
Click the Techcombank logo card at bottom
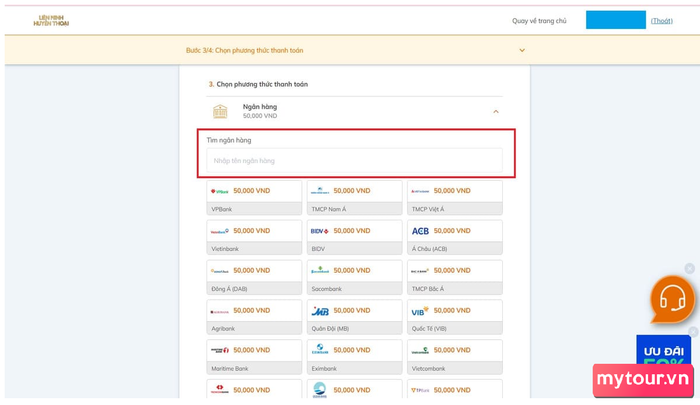click(x=254, y=389)
